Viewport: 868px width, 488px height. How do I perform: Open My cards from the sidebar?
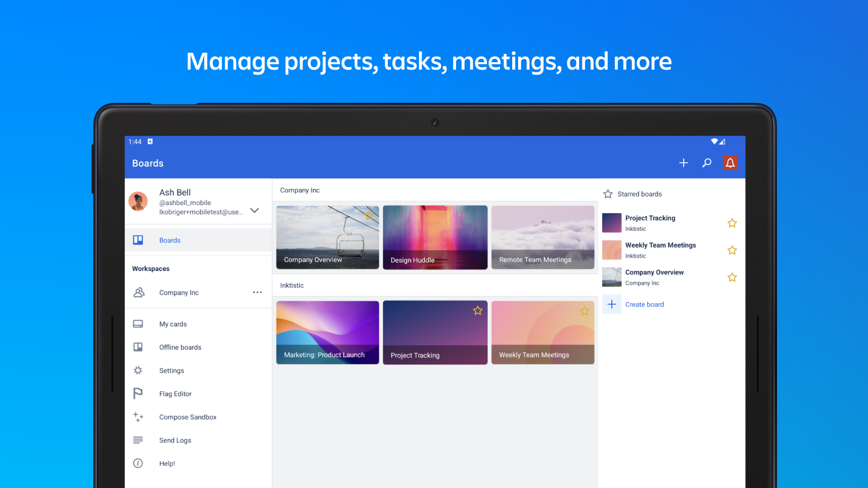click(x=173, y=324)
